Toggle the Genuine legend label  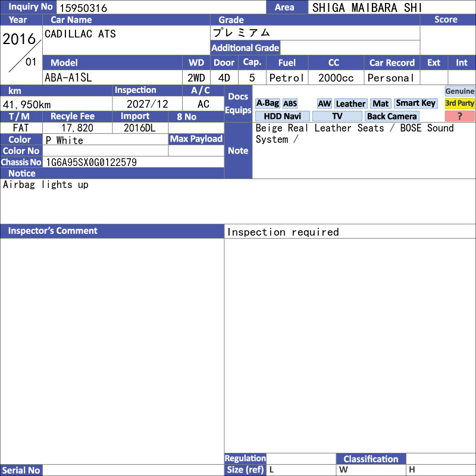459,91
